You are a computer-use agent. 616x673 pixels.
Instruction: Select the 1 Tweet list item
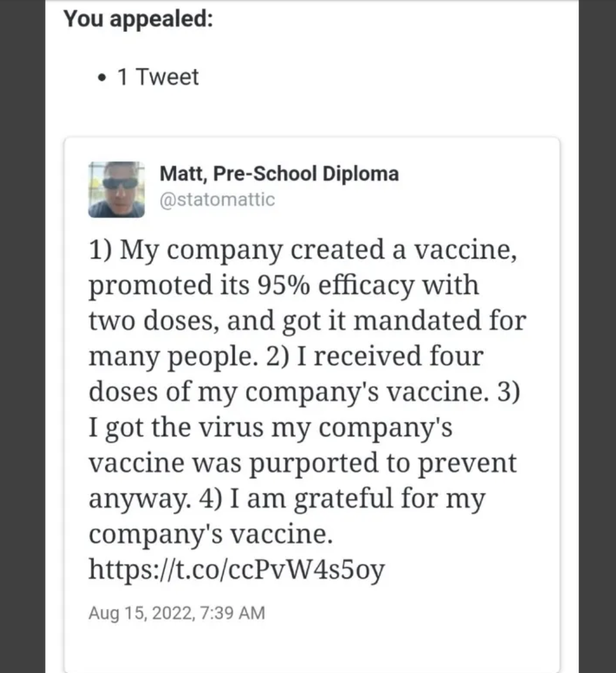(158, 77)
